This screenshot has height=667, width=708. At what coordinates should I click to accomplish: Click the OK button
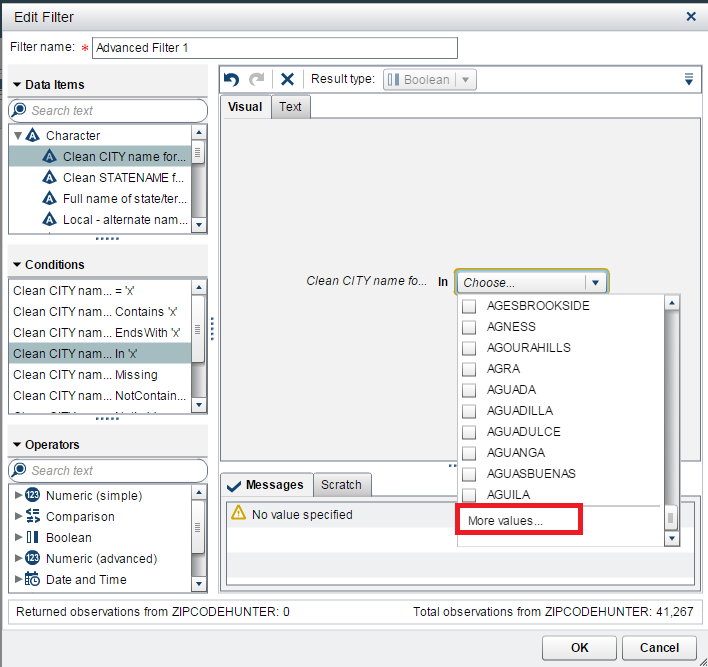click(579, 647)
